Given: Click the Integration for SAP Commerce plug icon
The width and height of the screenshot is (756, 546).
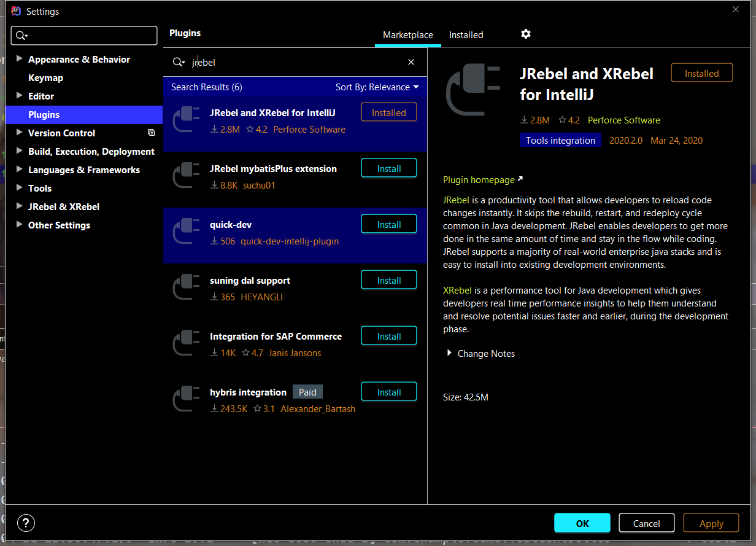Looking at the screenshot, I should [187, 343].
